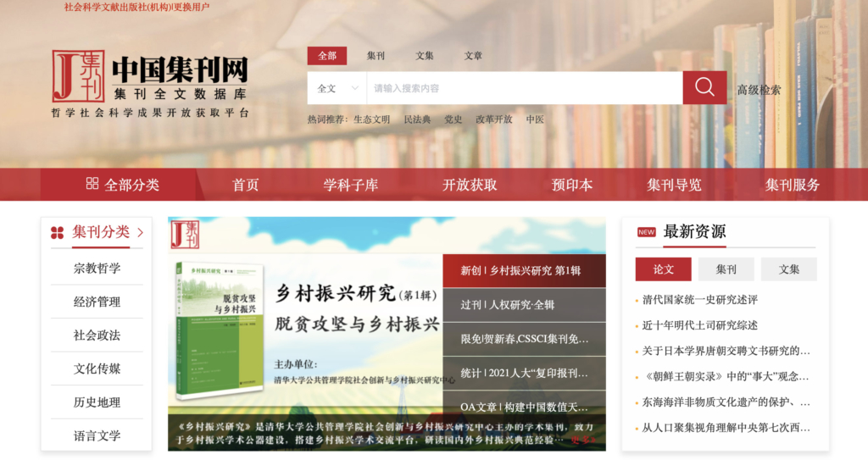868x460 pixels.
Task: Click hot keyword 党史
Action: (x=453, y=119)
